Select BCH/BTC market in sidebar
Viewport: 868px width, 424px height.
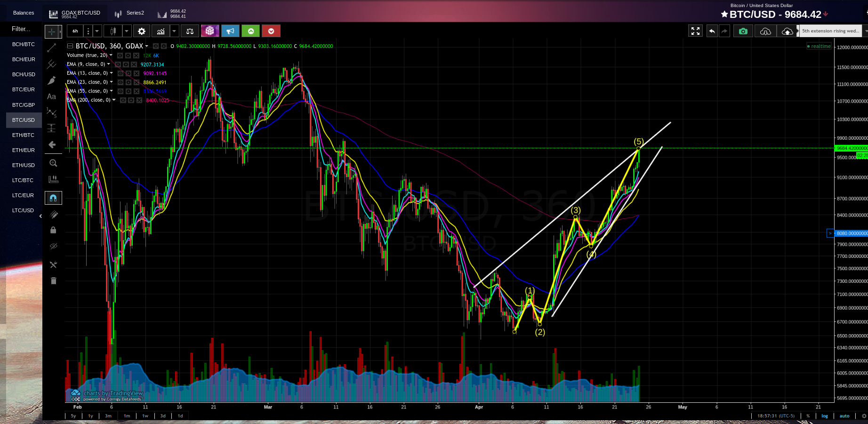(x=24, y=44)
